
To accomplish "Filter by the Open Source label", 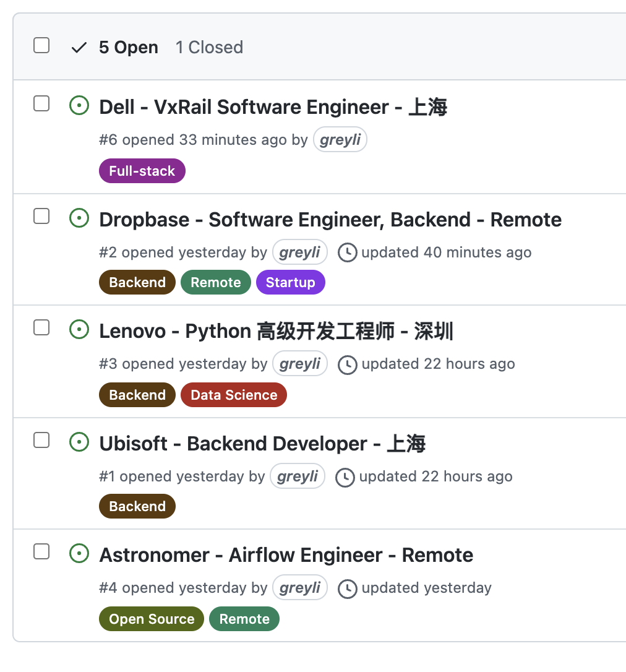I will click(152, 619).
